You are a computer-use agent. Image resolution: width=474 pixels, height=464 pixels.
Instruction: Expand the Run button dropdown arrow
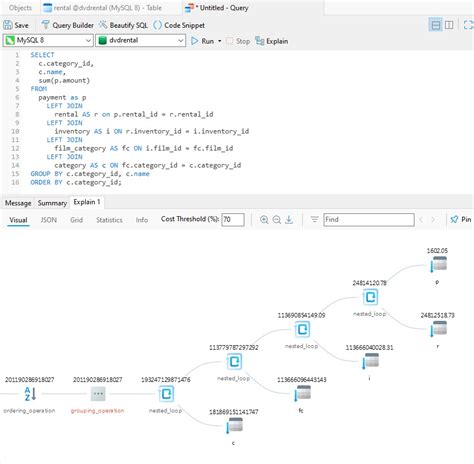coord(220,41)
